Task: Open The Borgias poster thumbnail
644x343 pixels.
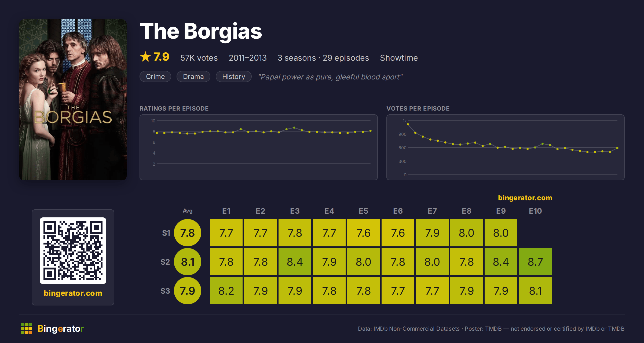Action: (73, 100)
